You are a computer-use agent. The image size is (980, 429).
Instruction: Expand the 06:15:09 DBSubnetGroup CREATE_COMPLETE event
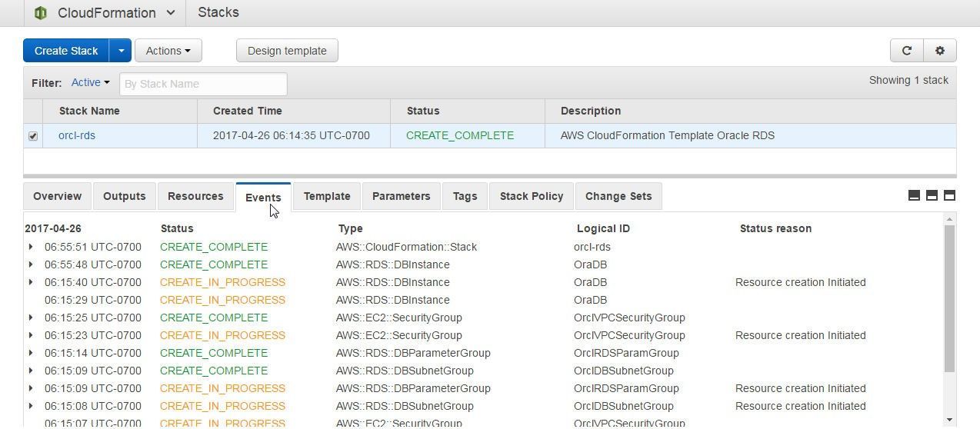click(x=31, y=371)
